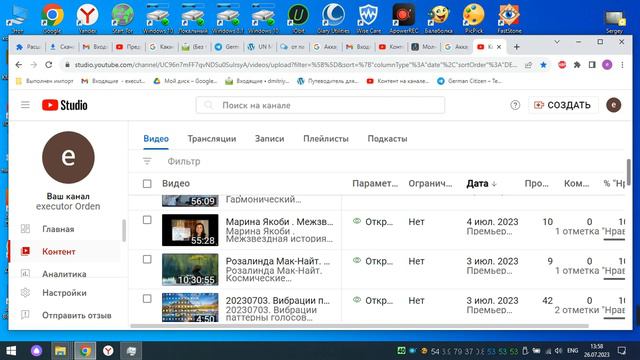The height and width of the screenshot is (360, 640).
Task: Open the YouTube Studio hamburger menu
Action: click(25, 105)
